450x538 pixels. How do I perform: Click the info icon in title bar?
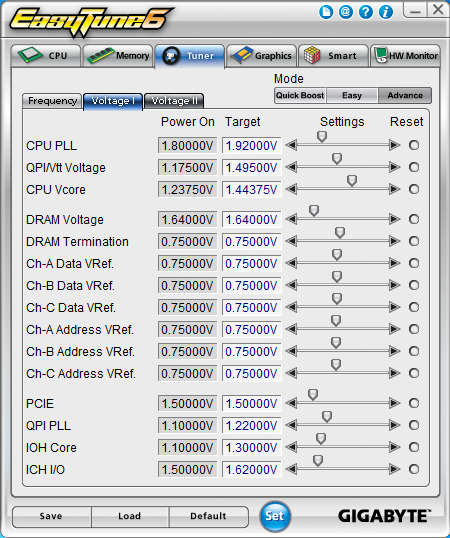point(386,13)
